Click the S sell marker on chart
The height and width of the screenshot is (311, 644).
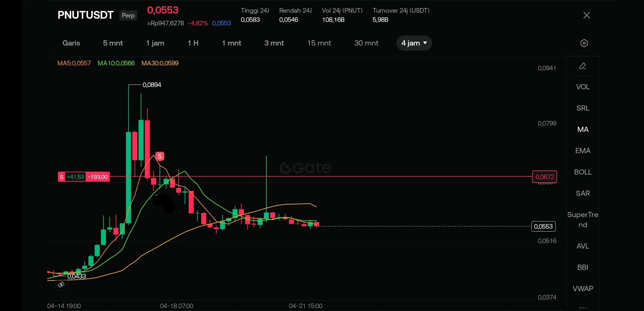160,156
